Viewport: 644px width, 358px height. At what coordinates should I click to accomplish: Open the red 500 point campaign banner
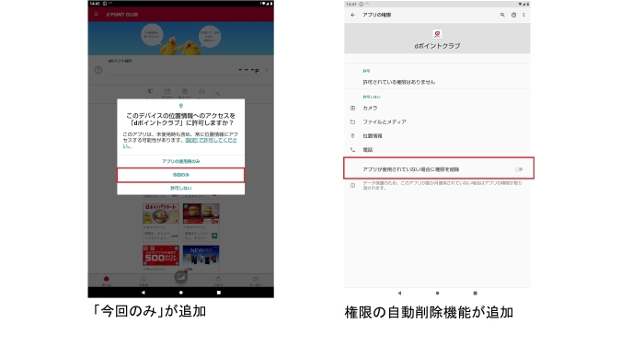tap(161, 256)
